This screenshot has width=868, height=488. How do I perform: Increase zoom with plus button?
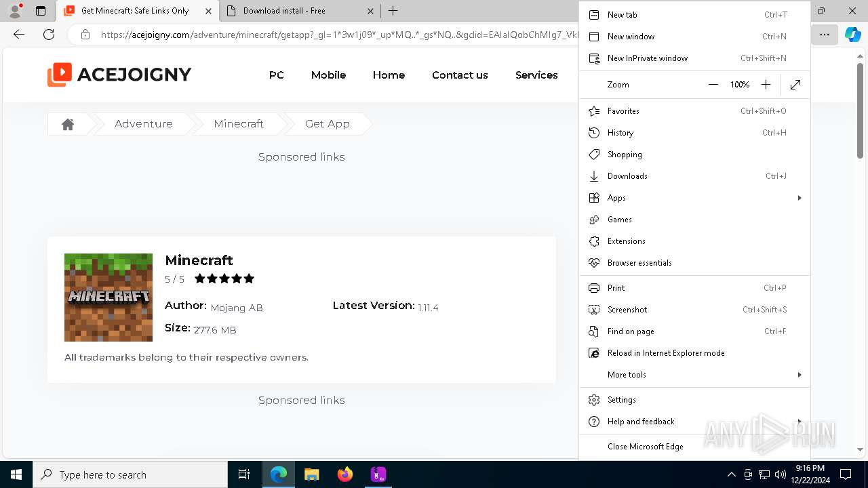coord(766,85)
